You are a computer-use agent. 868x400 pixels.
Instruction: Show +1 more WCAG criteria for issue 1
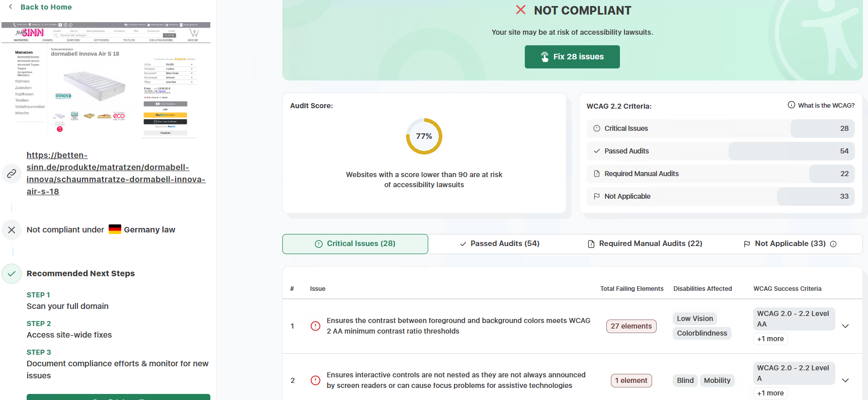(770, 339)
